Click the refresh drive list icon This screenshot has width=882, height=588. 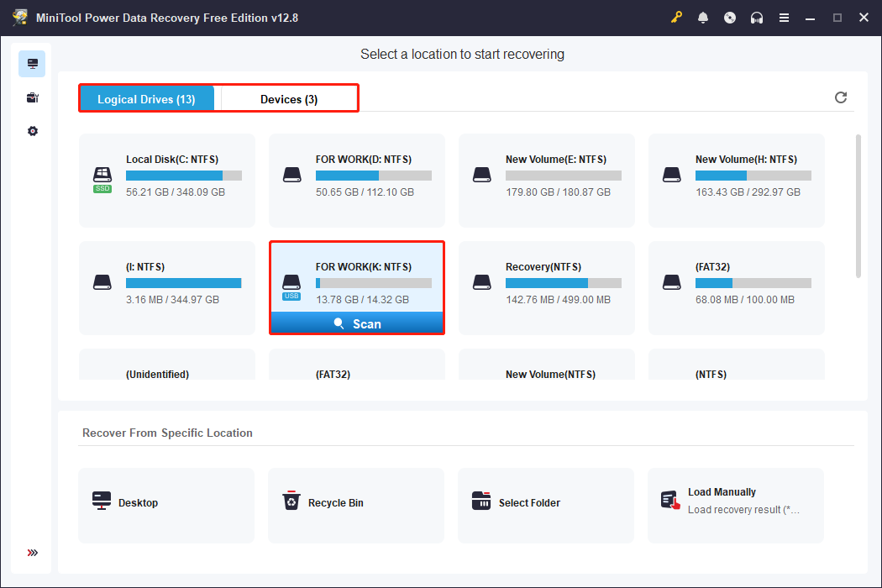841,97
